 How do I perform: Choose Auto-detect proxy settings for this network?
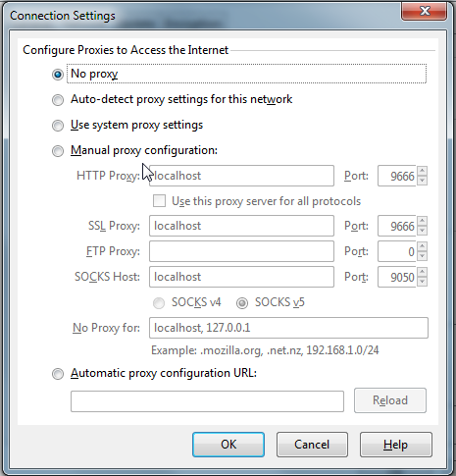[58, 100]
